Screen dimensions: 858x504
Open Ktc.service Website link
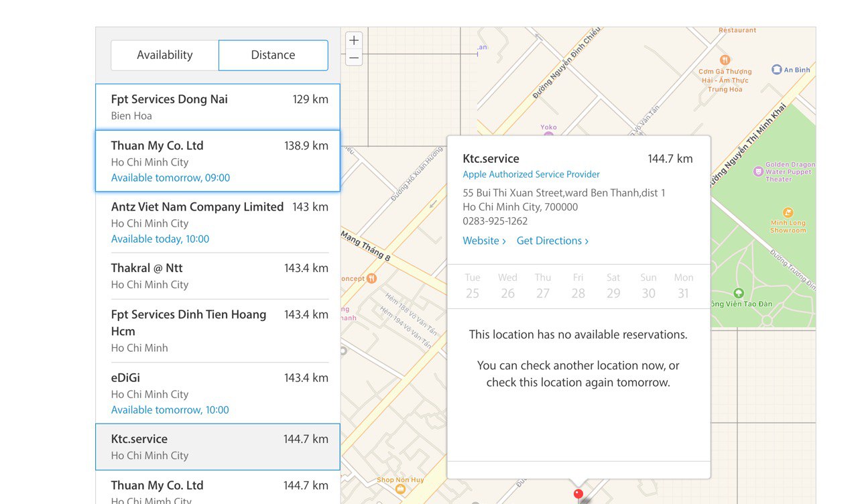pos(484,241)
